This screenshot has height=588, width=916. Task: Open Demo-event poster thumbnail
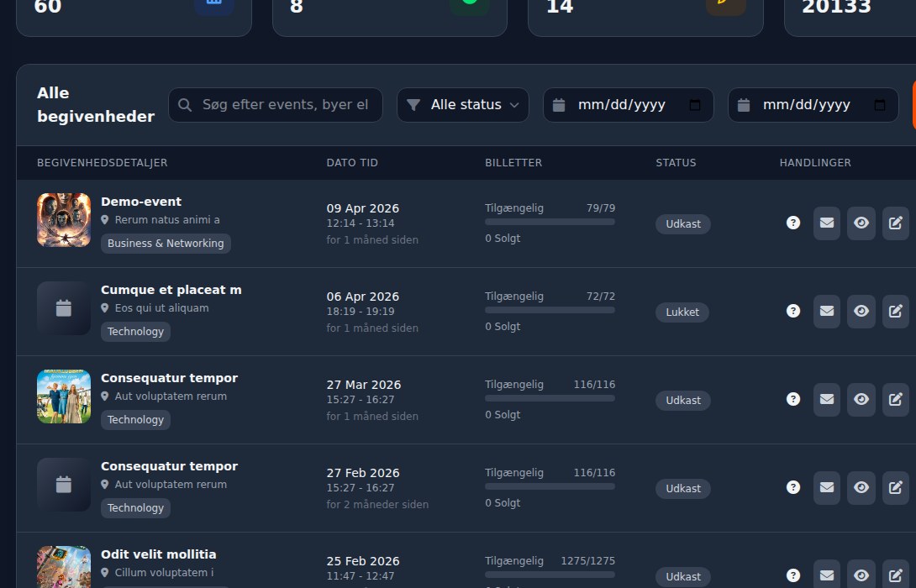point(64,220)
